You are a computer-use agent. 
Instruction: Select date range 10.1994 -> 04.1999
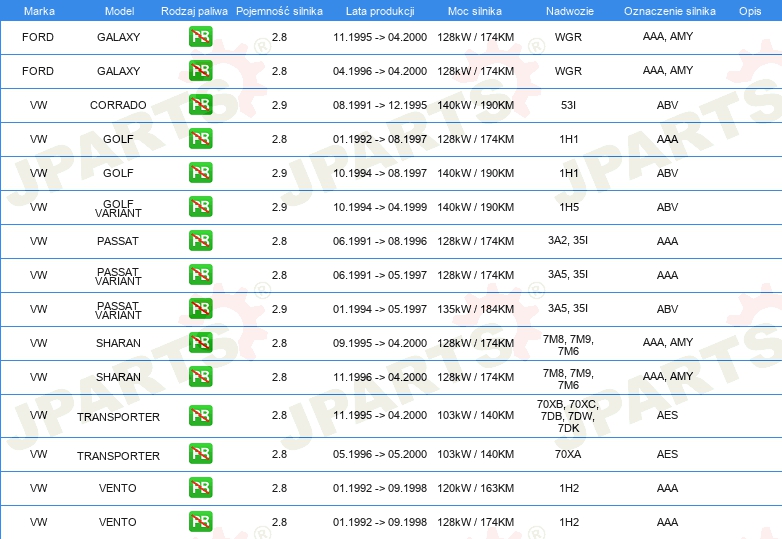380,207
